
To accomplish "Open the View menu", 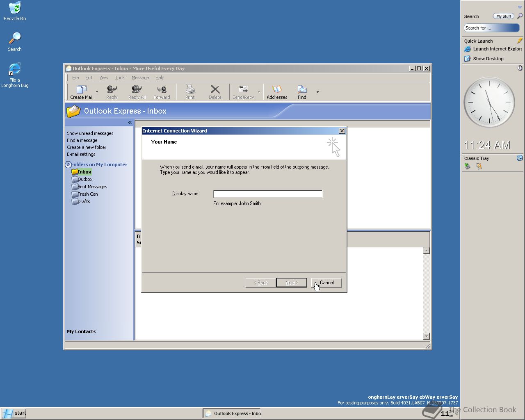I will 104,78.
